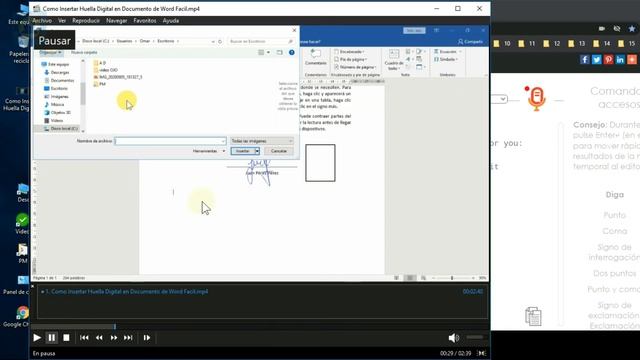The width and height of the screenshot is (640, 360).
Task: Share the page on Facebook
Action: point(584,60)
